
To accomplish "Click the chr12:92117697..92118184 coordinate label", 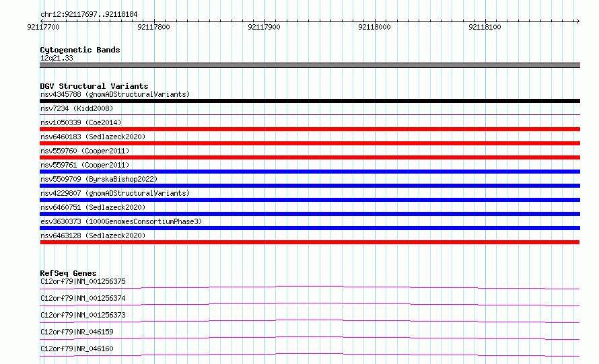I will [x=89, y=15].
